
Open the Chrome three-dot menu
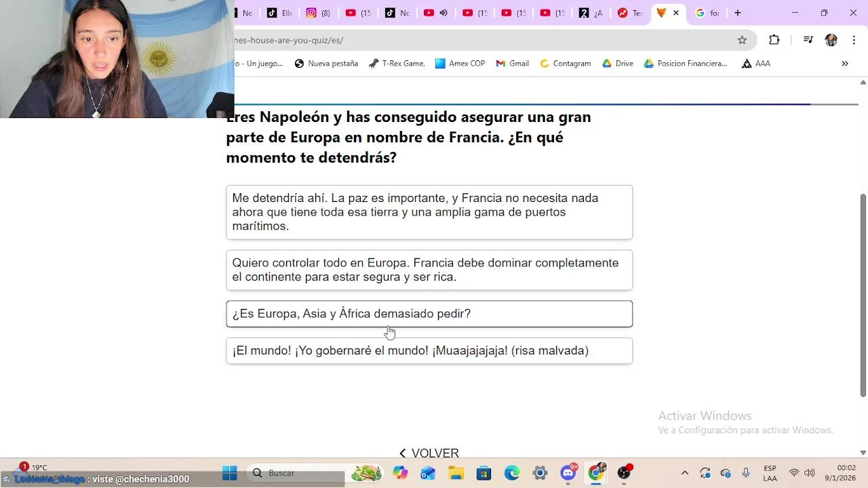click(x=854, y=40)
